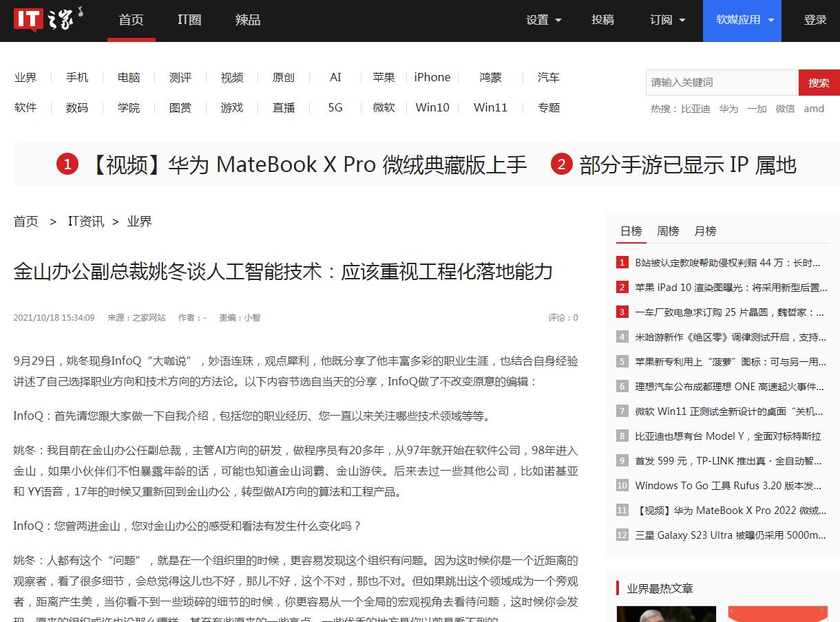Open ranked article Windows To Go 工具 Rufus 3.20

[728, 486]
